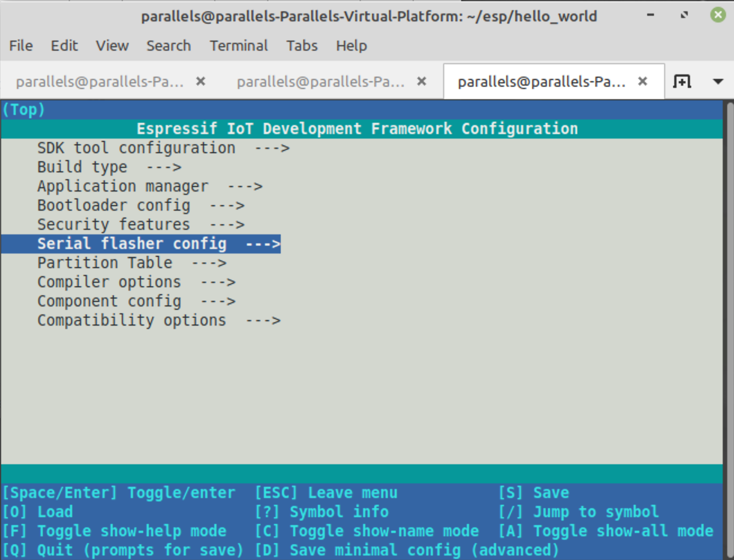Expand Bootloader config submenu

[141, 206]
